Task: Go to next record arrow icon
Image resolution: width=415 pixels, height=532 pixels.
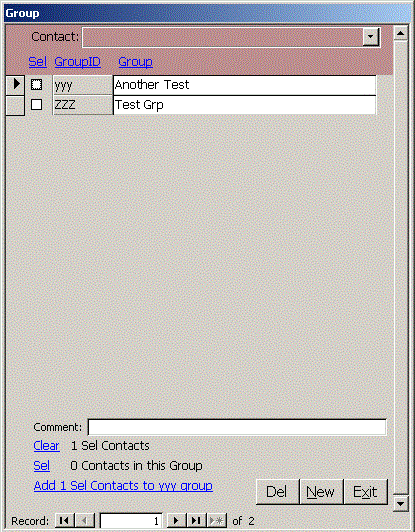Action: pyautogui.click(x=176, y=520)
